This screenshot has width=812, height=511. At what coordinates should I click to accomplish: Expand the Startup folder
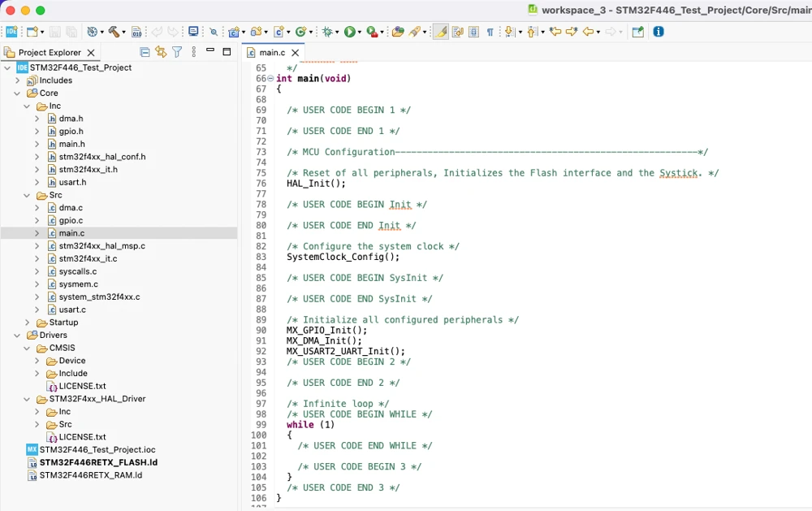pyautogui.click(x=27, y=323)
